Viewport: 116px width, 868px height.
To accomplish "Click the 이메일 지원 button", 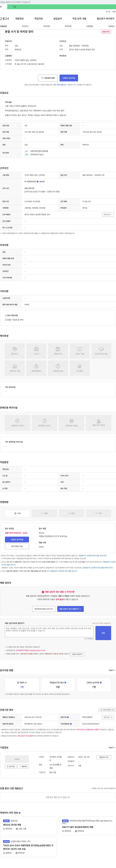I will point(17,546).
